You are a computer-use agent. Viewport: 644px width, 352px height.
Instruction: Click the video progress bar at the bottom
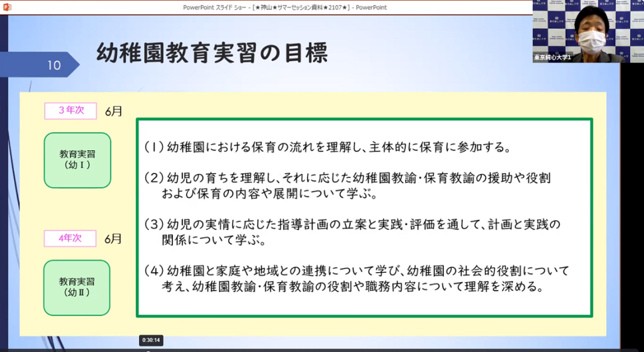pos(314,349)
